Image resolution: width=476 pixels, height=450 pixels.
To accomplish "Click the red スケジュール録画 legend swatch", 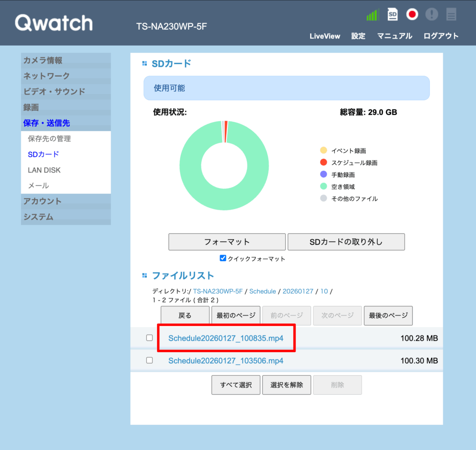I will [x=324, y=162].
